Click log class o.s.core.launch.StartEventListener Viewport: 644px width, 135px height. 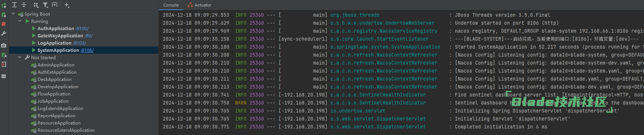(x=380, y=39)
